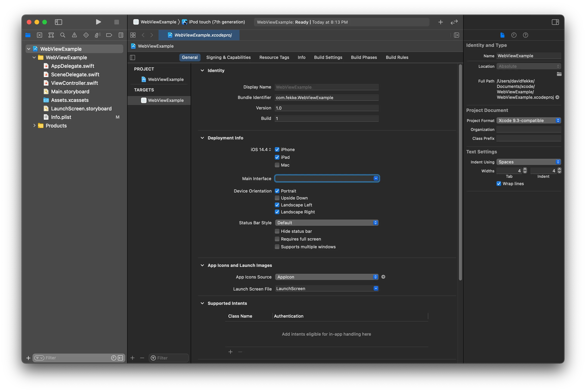This screenshot has width=586, height=392.
Task: Toggle Landscape Left orientation
Action: (x=277, y=205)
